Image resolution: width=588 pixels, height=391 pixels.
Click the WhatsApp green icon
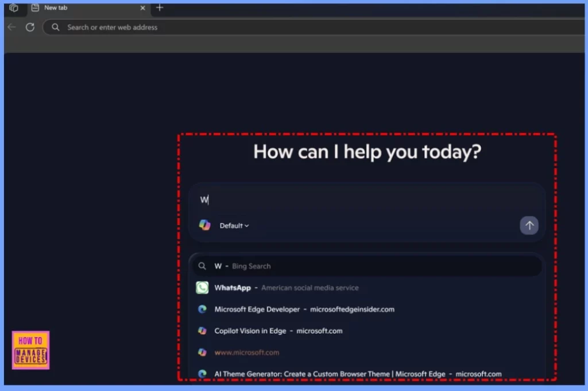(202, 288)
